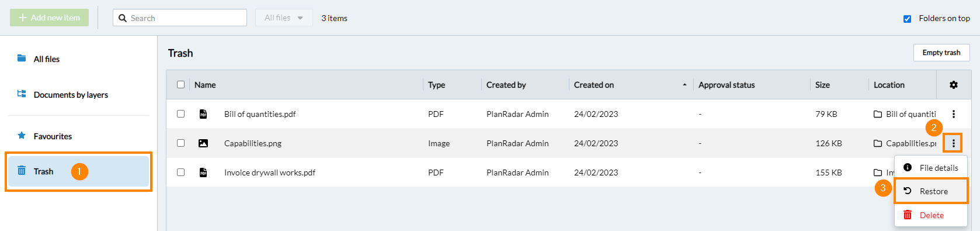980x231 pixels.
Task: Click the three-dot menu for Capabilities.png
Action: [953, 143]
